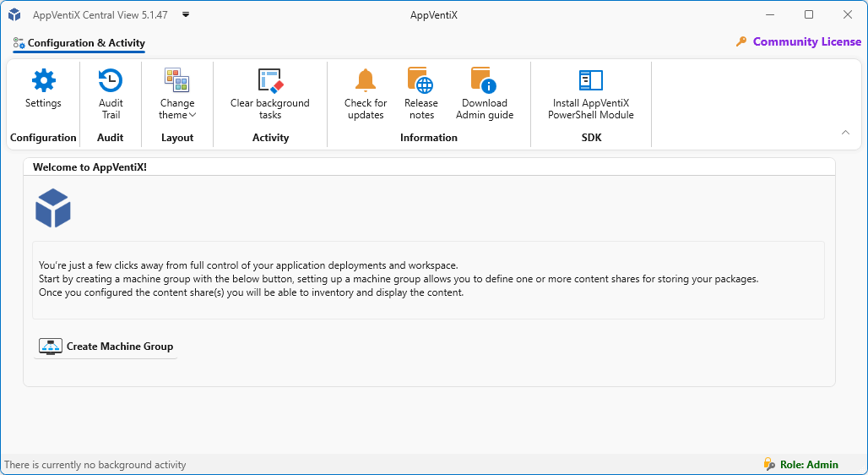The width and height of the screenshot is (868, 475).
Task: Click the Audit group label
Action: (110, 138)
